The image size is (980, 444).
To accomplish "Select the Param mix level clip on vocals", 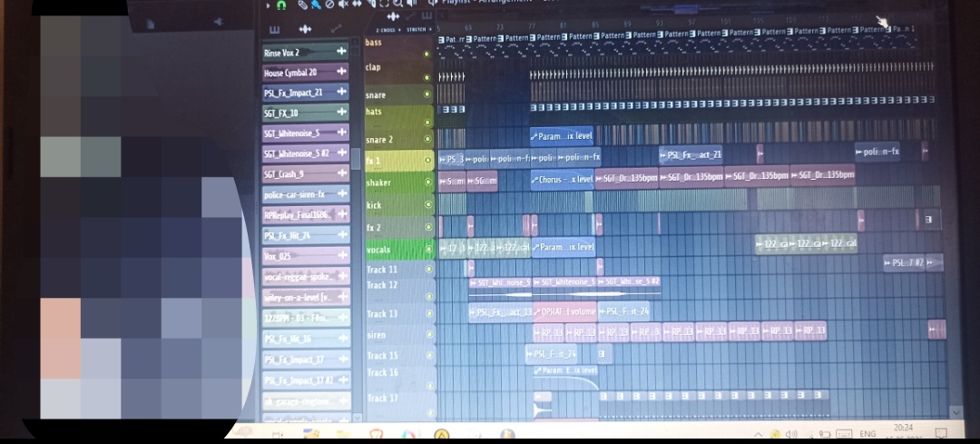I will point(563,248).
